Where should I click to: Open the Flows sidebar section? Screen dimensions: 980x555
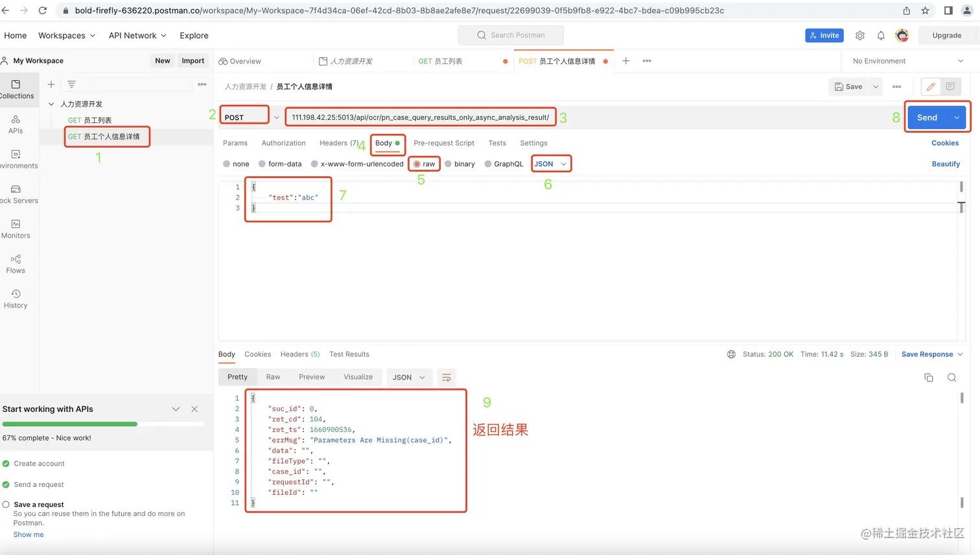point(16,264)
